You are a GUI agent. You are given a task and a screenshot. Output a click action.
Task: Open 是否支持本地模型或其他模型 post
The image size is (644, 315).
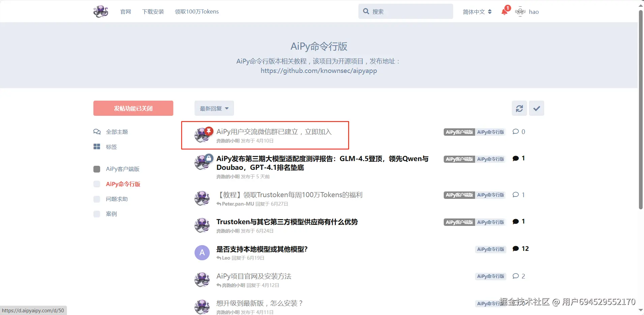(262, 249)
